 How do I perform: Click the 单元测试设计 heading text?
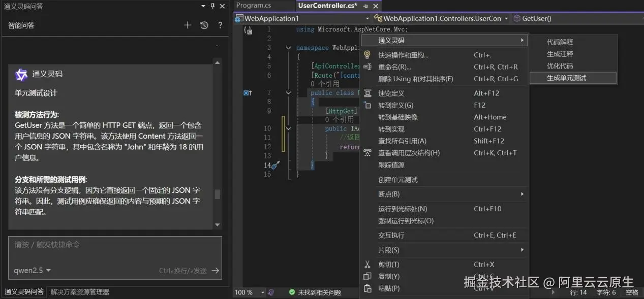tap(36, 93)
